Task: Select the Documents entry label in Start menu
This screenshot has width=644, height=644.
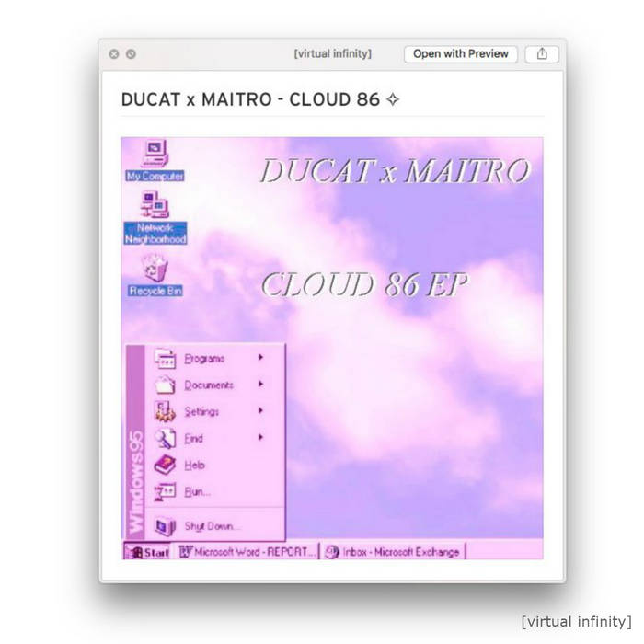Action: [209, 385]
